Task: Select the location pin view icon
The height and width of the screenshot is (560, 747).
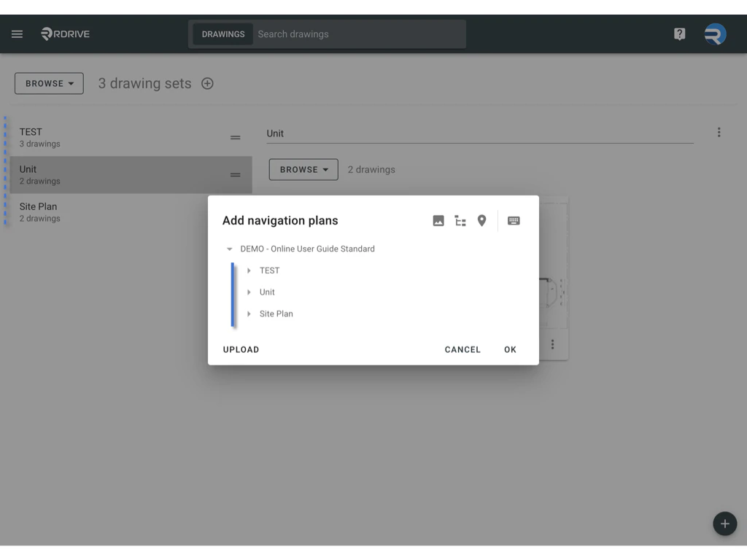Action: 482,220
